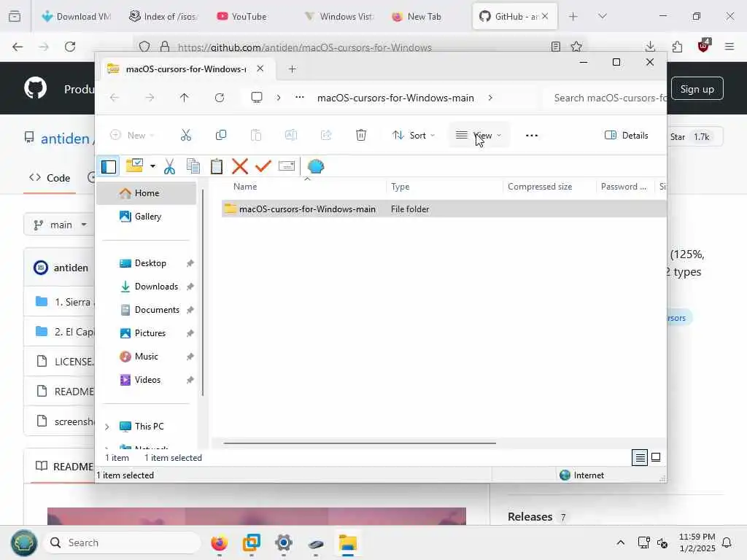Add a new File Explorer tab
747x560 pixels.
[x=292, y=69]
